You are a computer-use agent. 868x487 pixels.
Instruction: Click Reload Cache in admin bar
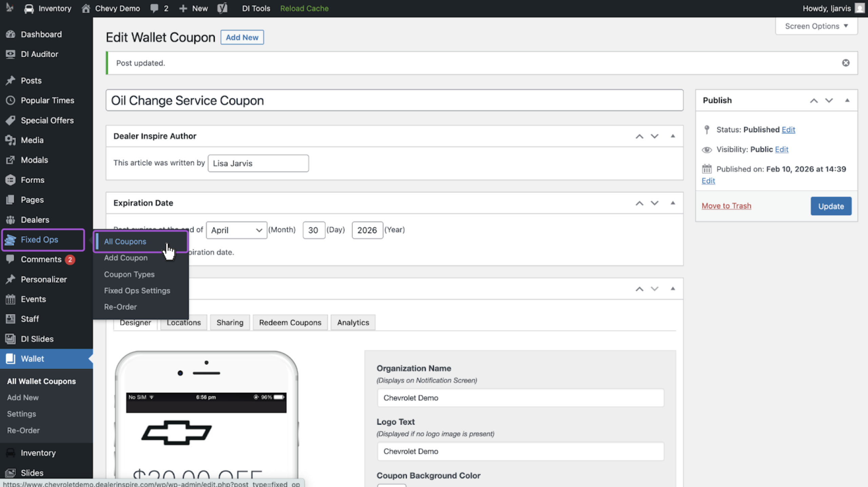(x=304, y=8)
